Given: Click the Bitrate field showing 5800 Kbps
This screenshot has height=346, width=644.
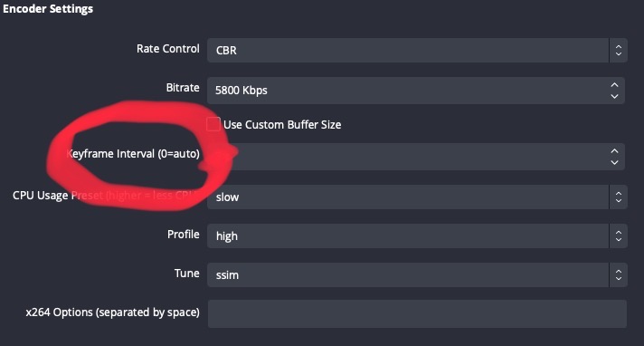Looking at the screenshot, I should pyautogui.click(x=416, y=91).
